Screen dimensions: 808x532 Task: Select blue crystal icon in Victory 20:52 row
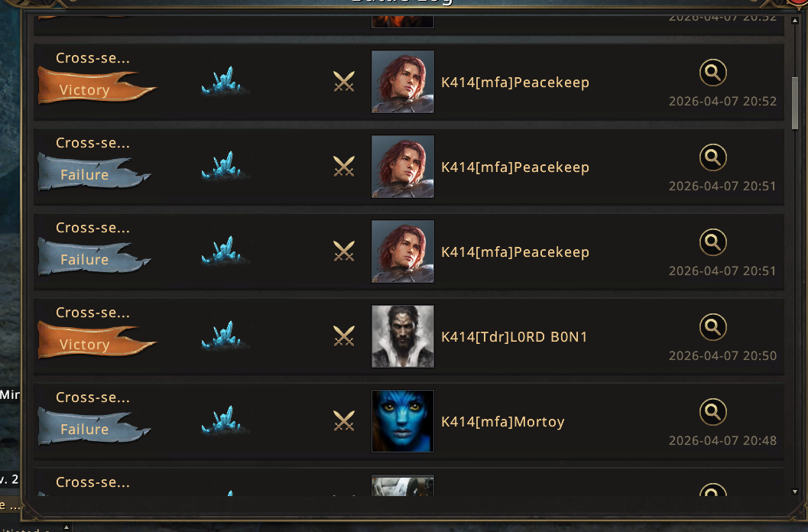224,81
